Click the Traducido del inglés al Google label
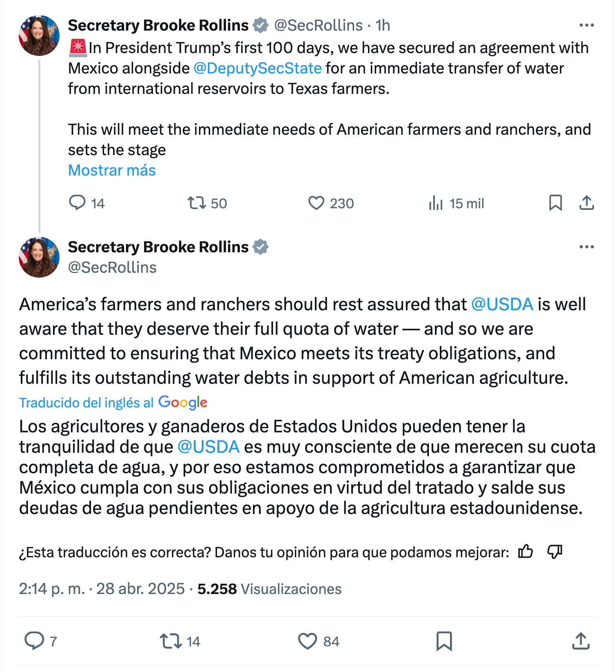616x672 pixels. [x=113, y=403]
